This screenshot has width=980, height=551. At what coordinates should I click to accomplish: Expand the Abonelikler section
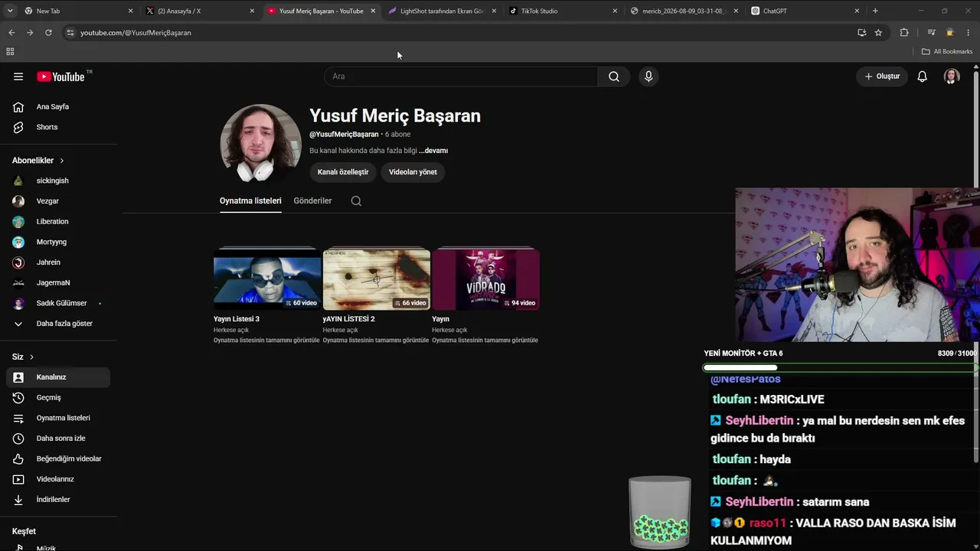(x=38, y=161)
